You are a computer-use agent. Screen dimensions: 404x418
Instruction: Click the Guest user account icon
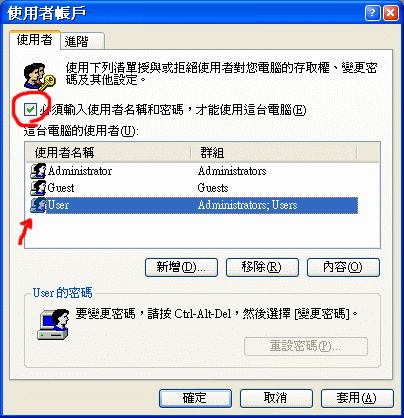[x=38, y=188]
